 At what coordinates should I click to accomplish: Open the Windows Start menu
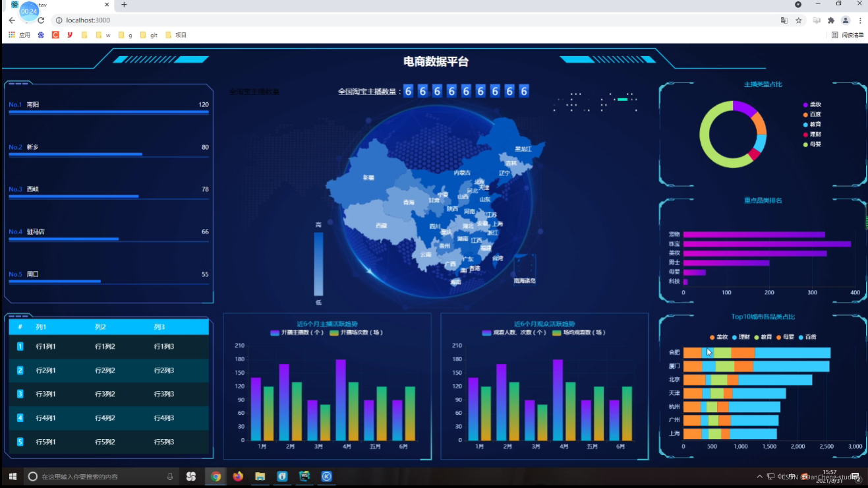tap(13, 476)
